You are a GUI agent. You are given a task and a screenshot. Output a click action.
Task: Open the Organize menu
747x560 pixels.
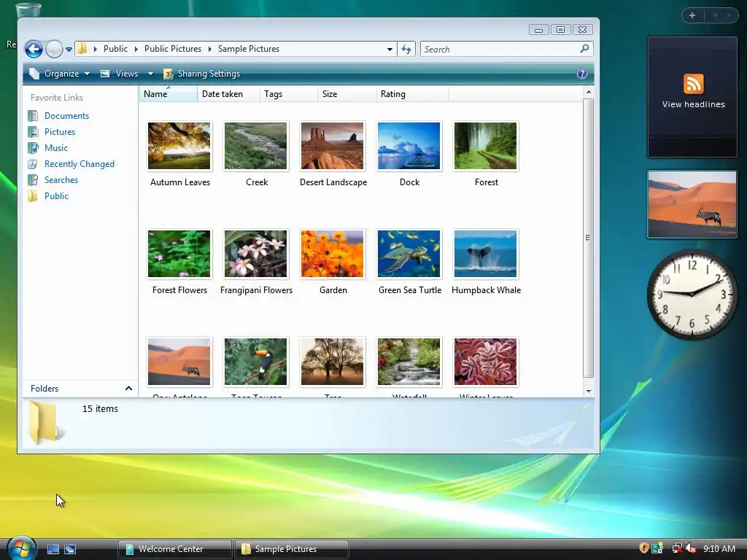(x=60, y=74)
